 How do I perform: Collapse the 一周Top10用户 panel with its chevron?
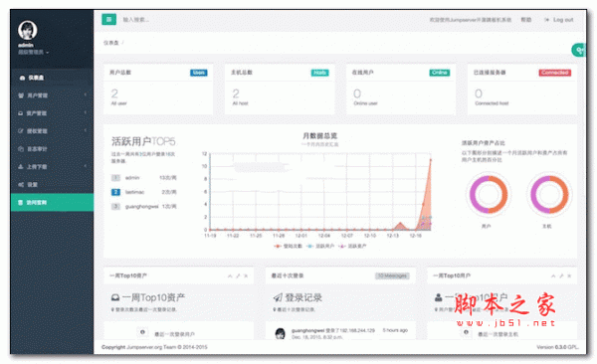553,276
